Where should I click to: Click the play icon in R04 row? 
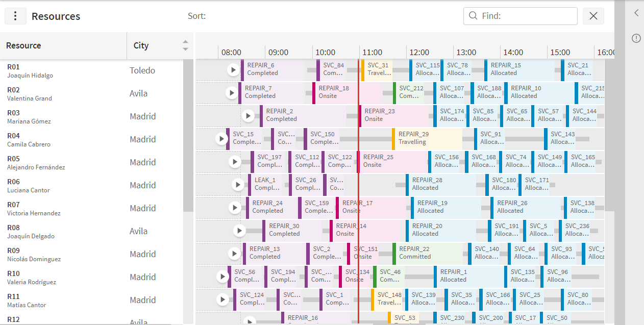[x=221, y=138]
